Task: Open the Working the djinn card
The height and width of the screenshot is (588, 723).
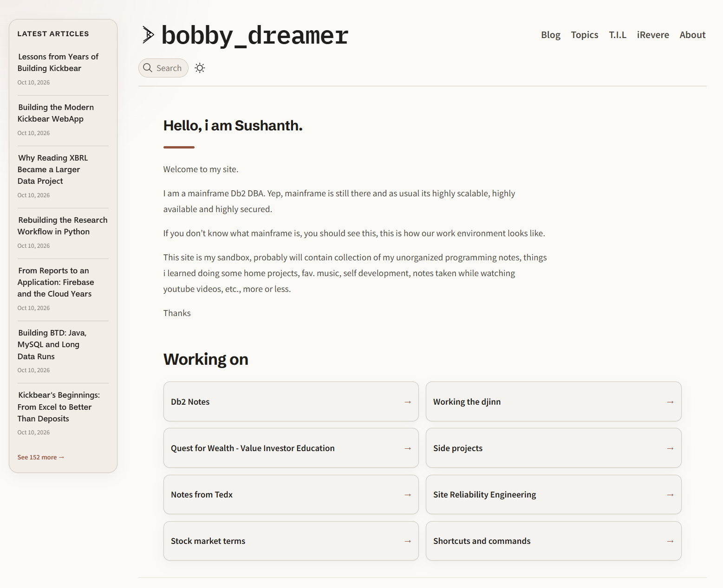Action: pos(554,401)
